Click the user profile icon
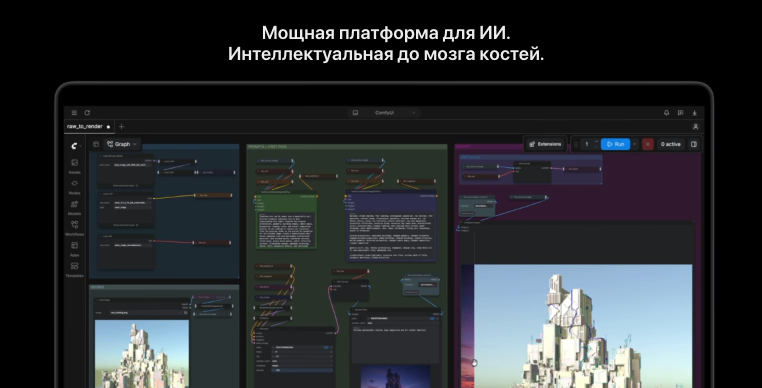The width and height of the screenshot is (762, 388). (x=695, y=126)
